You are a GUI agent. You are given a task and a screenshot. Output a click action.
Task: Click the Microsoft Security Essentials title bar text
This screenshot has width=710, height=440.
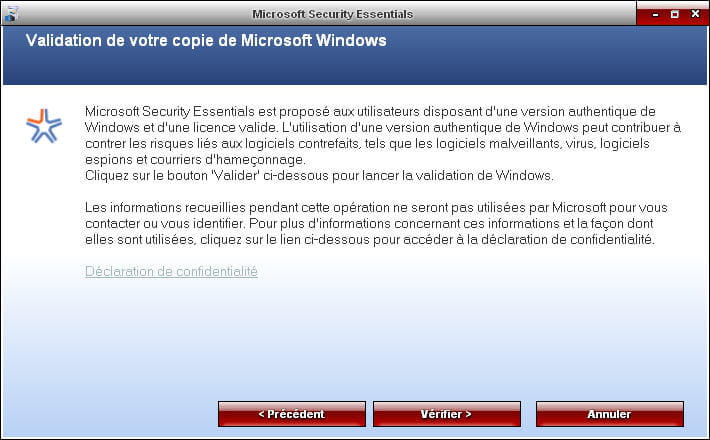[332, 14]
